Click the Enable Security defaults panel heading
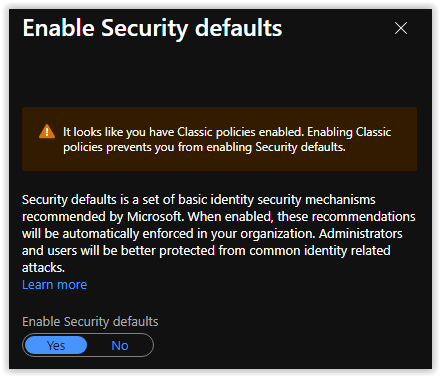This screenshot has width=440, height=377. click(152, 28)
